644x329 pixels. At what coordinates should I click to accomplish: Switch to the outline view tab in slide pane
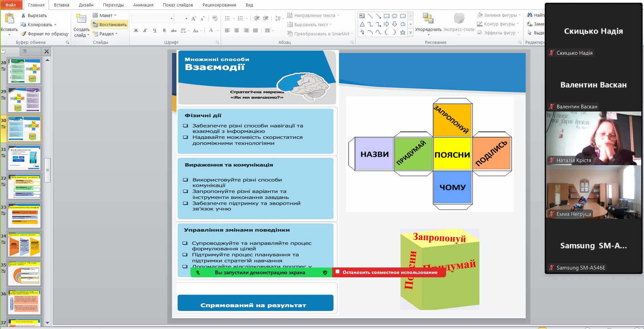click(x=24, y=51)
